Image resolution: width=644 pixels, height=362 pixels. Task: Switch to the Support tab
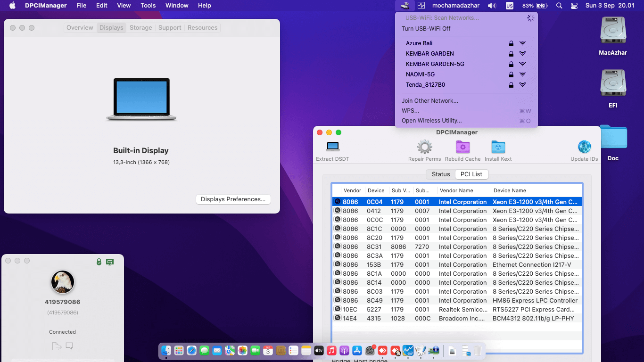(170, 28)
